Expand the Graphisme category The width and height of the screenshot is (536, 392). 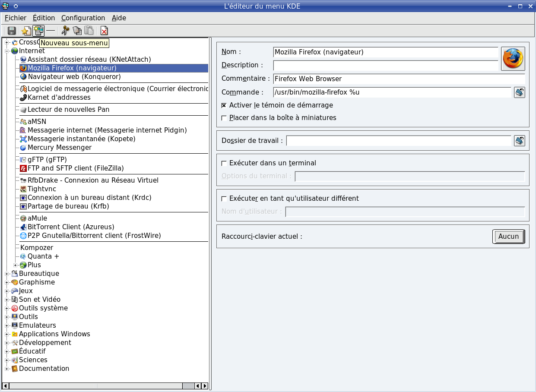(x=7, y=282)
